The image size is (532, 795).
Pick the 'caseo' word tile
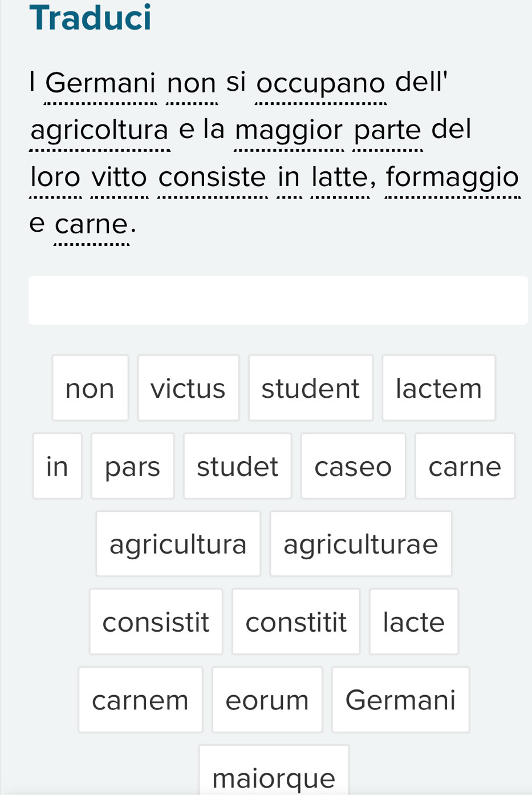point(353,466)
